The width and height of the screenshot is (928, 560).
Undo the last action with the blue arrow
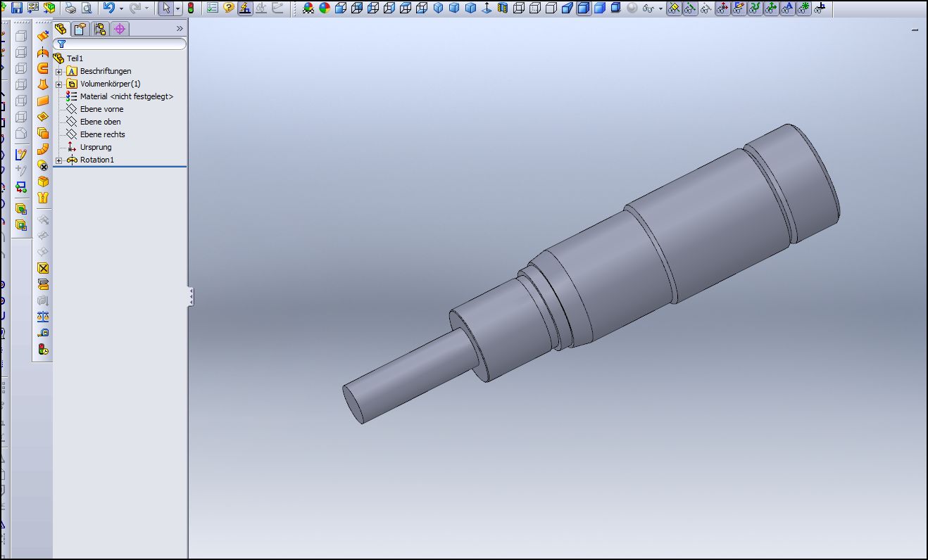point(108,8)
